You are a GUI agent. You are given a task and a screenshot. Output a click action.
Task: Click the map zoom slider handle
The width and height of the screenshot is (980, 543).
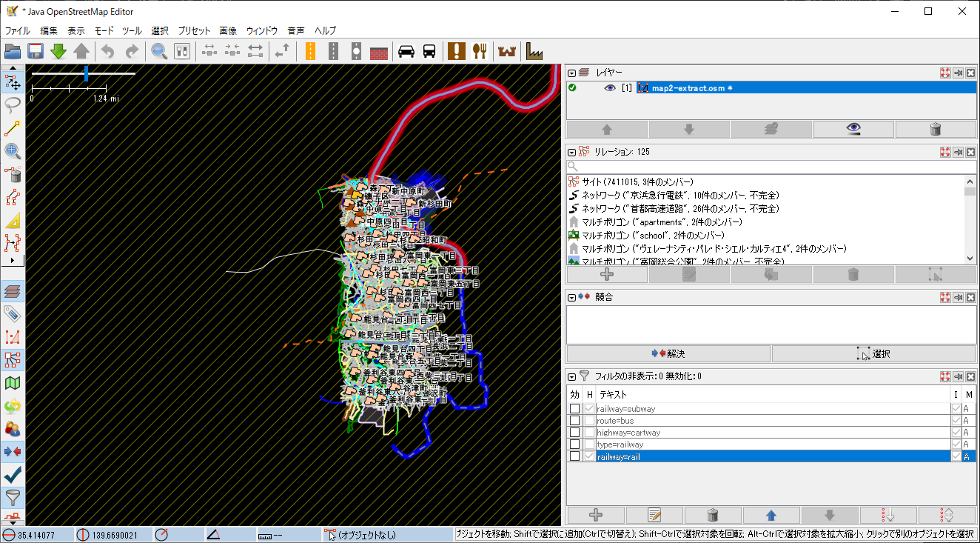pyautogui.click(x=87, y=73)
